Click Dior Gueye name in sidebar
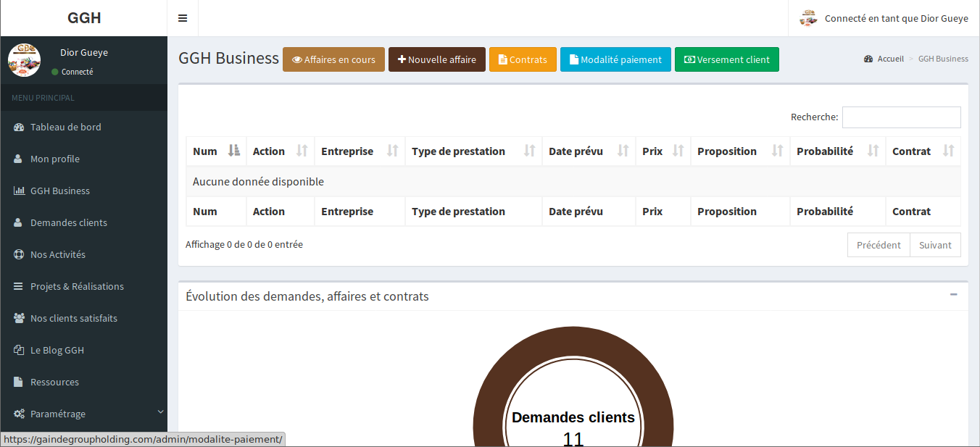980x447 pixels. tap(84, 52)
